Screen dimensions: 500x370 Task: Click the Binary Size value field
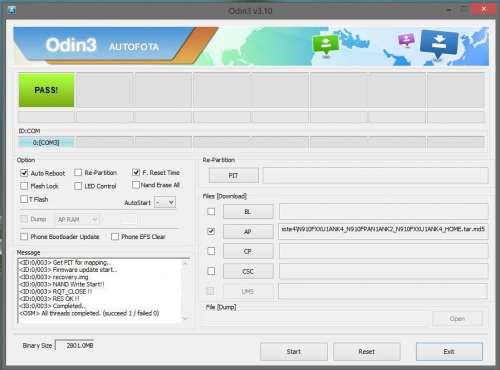pyautogui.click(x=75, y=345)
